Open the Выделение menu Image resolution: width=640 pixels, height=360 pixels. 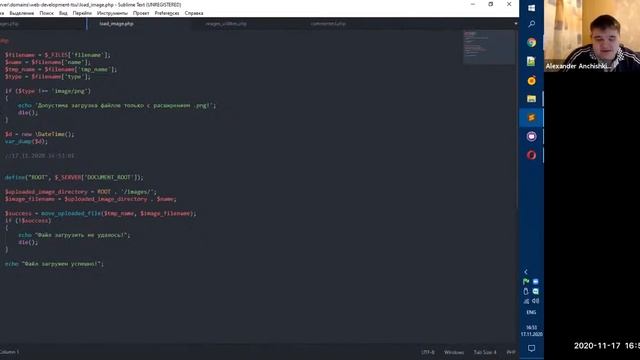tap(22, 13)
